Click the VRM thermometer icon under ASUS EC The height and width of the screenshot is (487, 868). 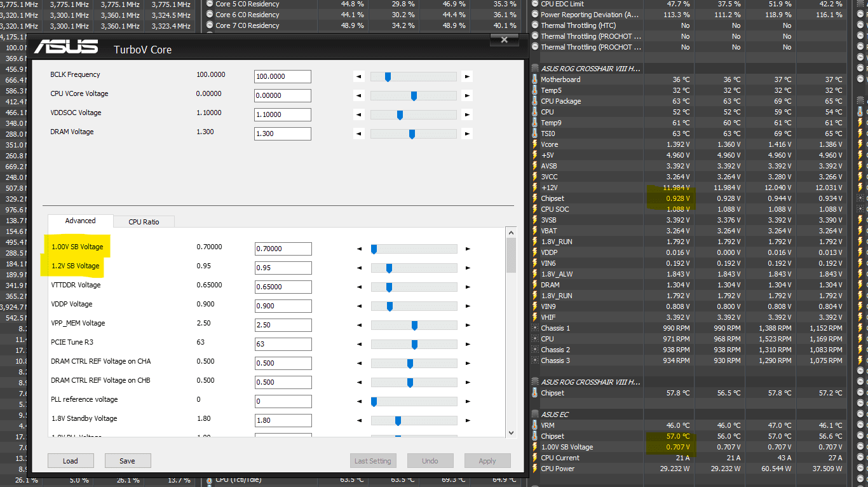[x=534, y=425]
